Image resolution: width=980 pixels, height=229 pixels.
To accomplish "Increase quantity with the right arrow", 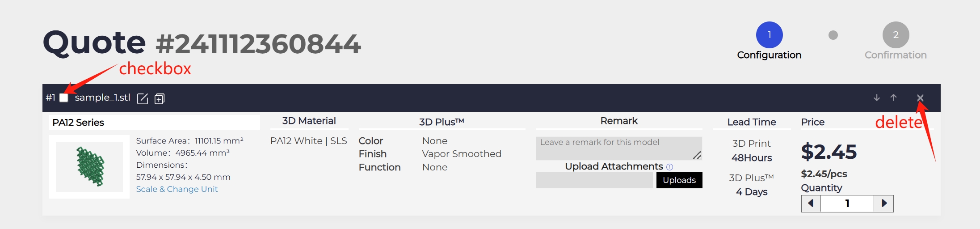I will pyautogui.click(x=884, y=204).
